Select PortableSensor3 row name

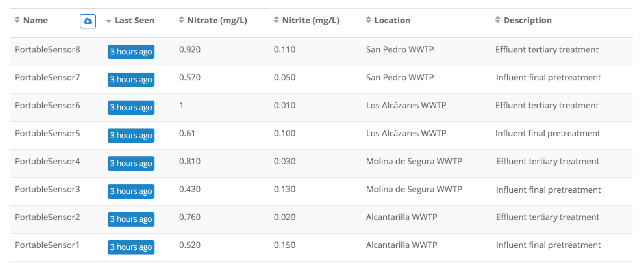coord(47,189)
